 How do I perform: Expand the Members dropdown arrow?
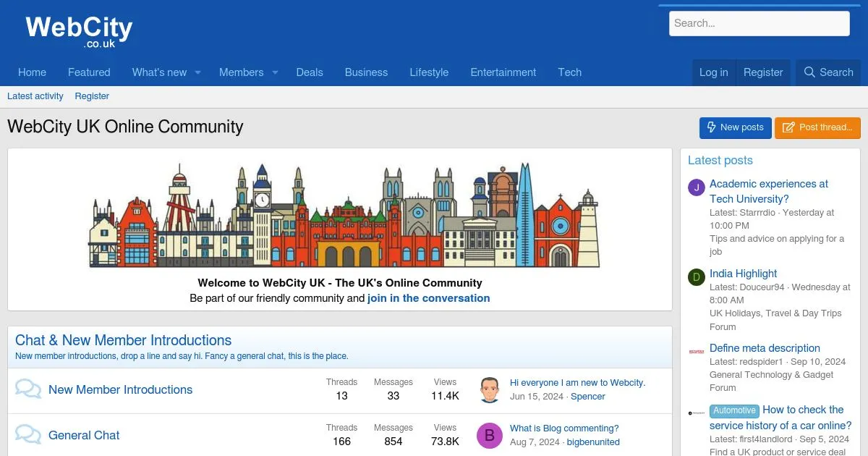tap(275, 72)
